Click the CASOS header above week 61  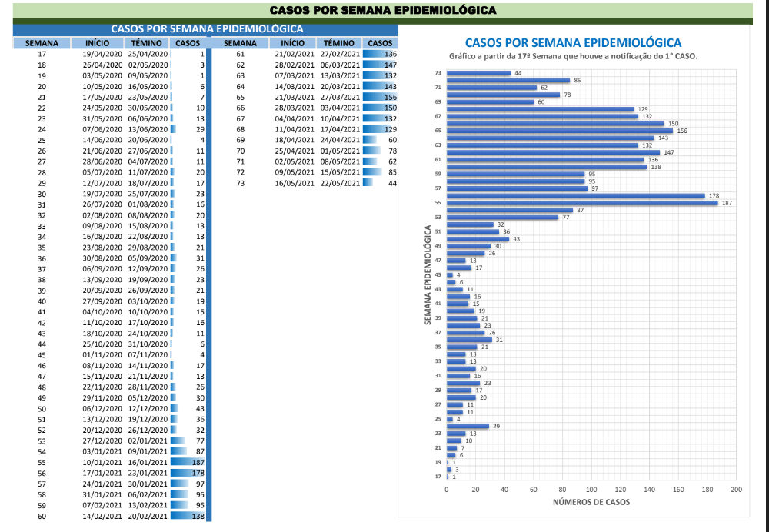(x=380, y=43)
